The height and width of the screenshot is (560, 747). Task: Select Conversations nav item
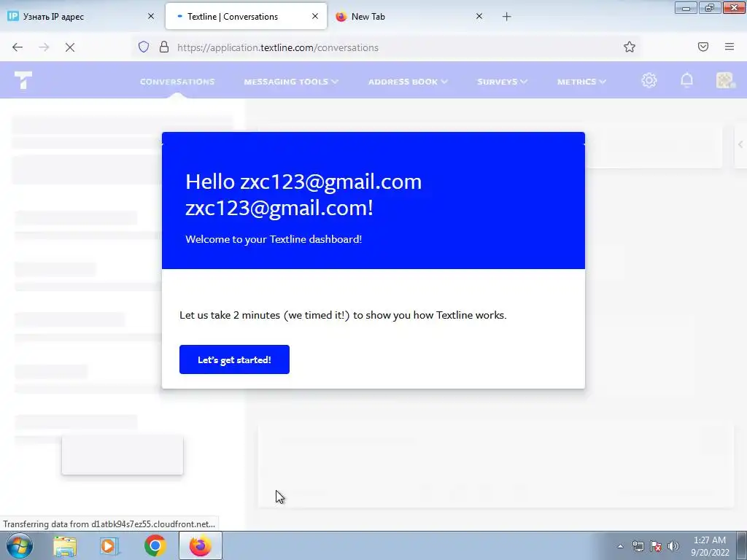point(177,82)
